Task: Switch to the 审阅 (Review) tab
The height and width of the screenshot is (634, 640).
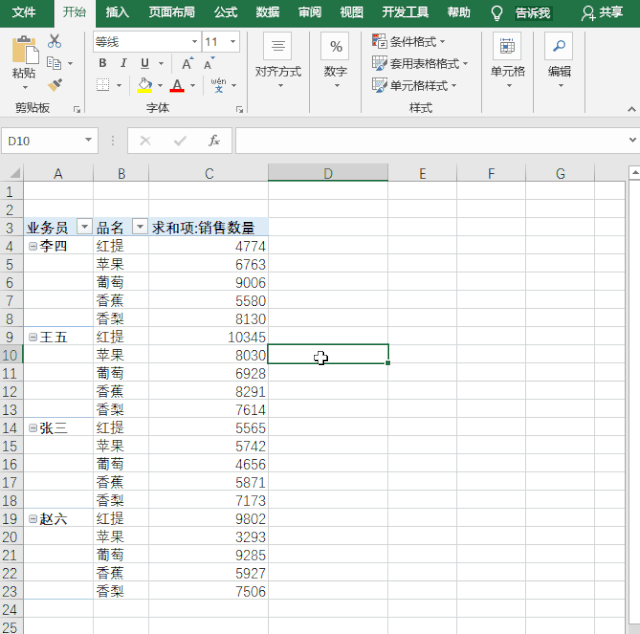Action: click(310, 13)
